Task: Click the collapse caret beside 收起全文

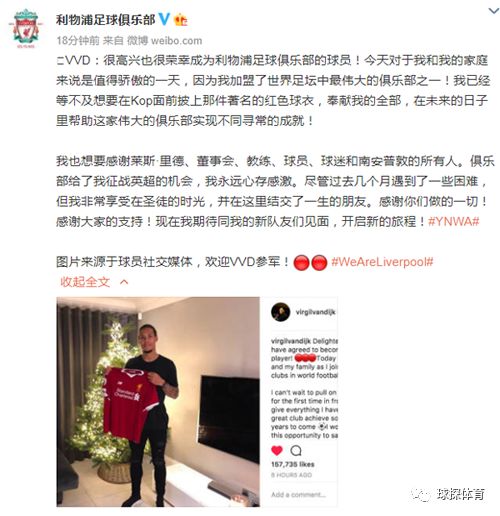Action: pyautogui.click(x=124, y=282)
